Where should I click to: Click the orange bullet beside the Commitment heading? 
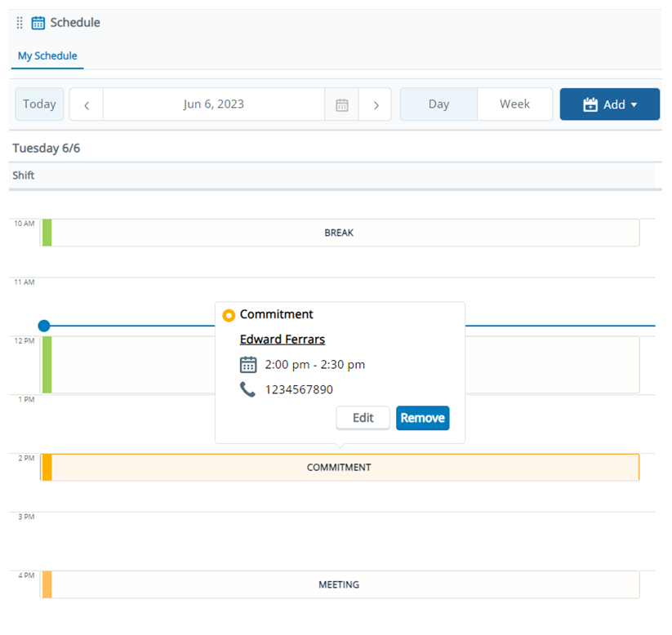click(229, 315)
